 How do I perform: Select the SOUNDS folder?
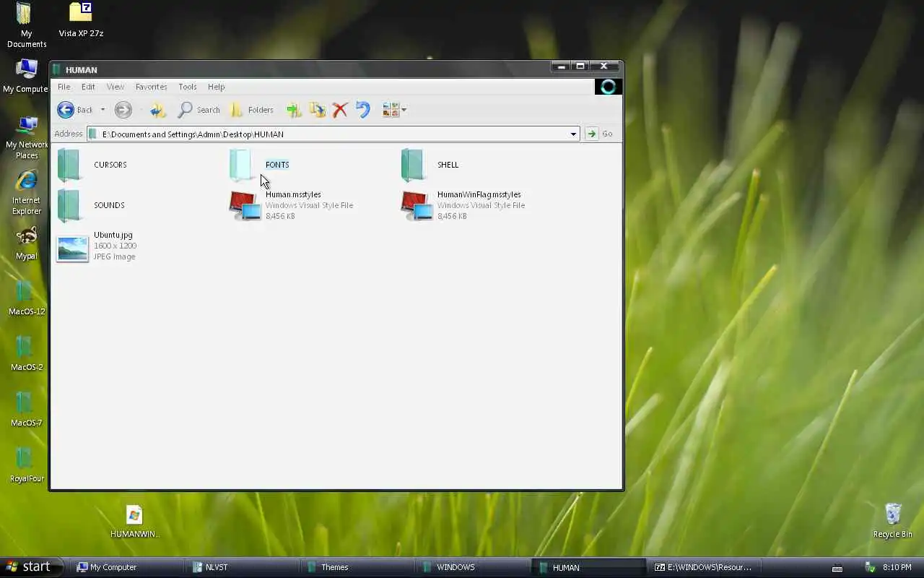point(91,205)
